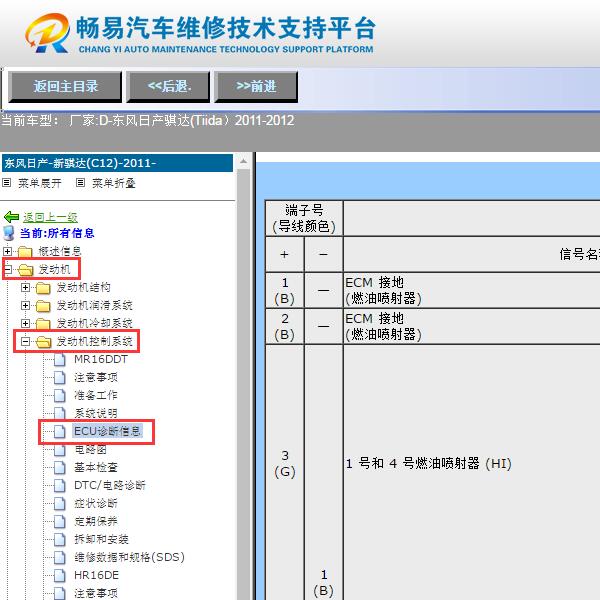The image size is (600, 600).
Task: Expand the 发动机冷却系统 folder node
Action: (x=25, y=323)
